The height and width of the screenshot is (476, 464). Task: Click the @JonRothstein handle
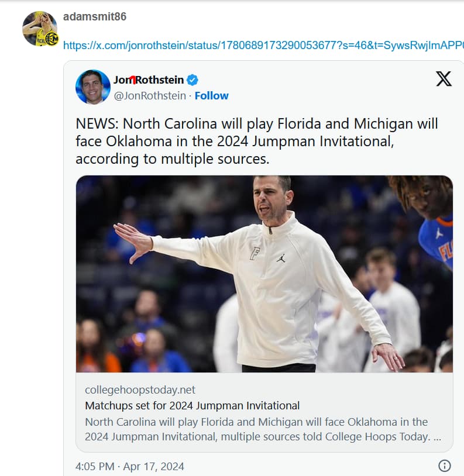(x=150, y=96)
